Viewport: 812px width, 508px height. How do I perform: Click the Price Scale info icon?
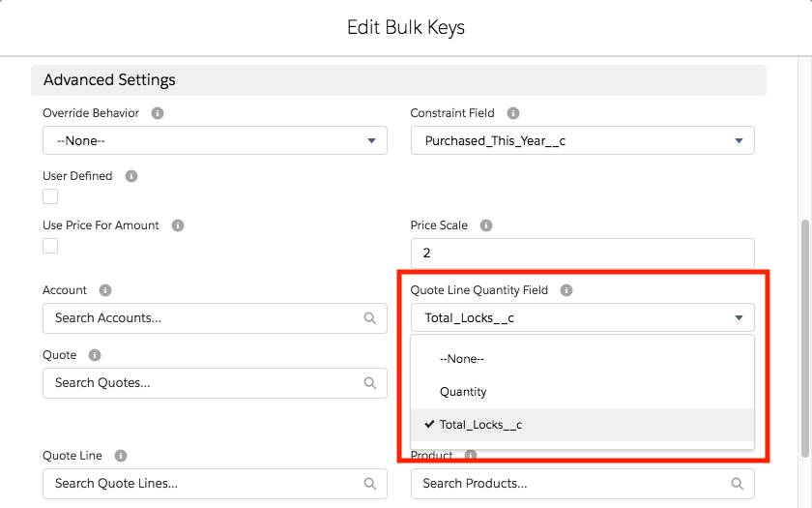pyautogui.click(x=486, y=225)
